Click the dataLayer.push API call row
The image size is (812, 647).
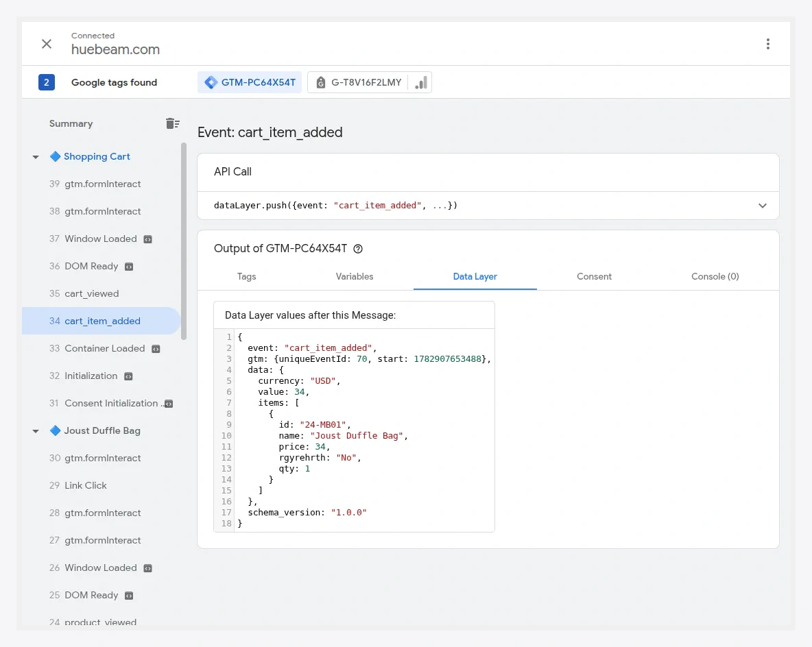[x=488, y=206]
